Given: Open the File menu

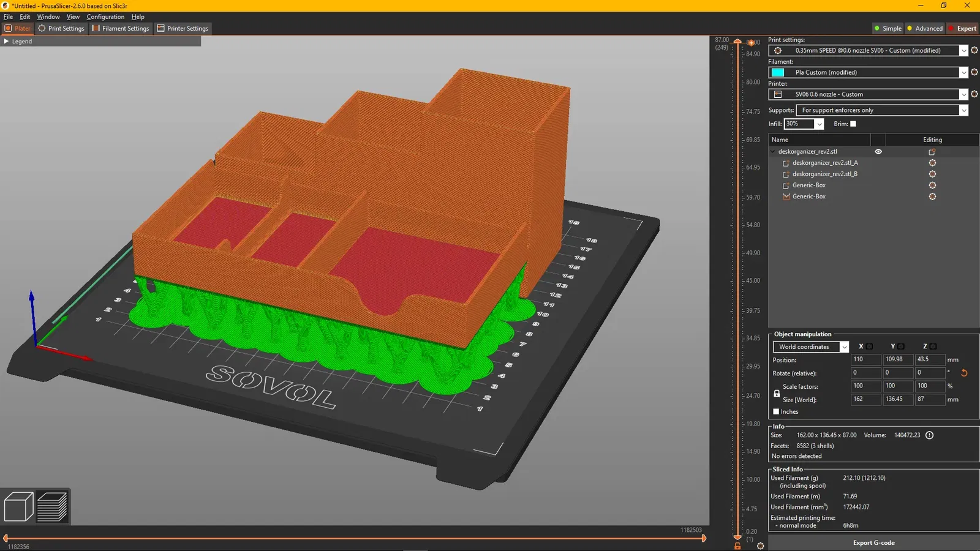Looking at the screenshot, I should pos(8,17).
